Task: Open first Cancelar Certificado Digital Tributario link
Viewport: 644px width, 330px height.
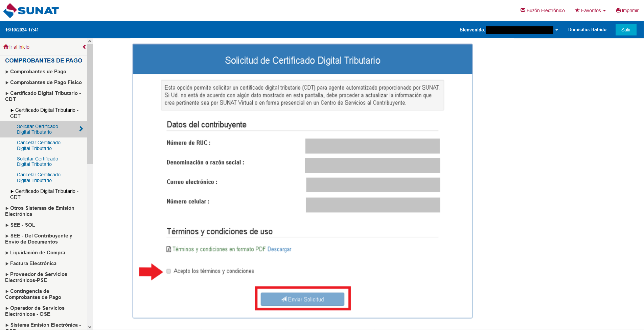Action: (x=39, y=145)
